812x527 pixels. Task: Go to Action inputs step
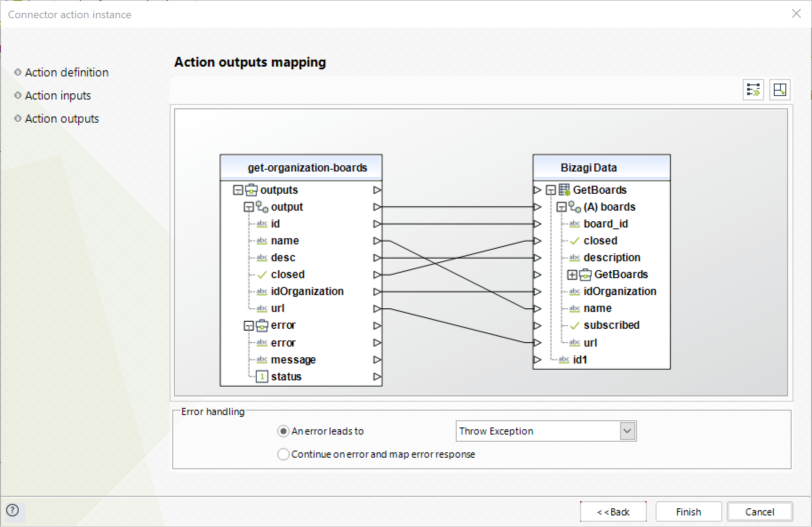58,96
